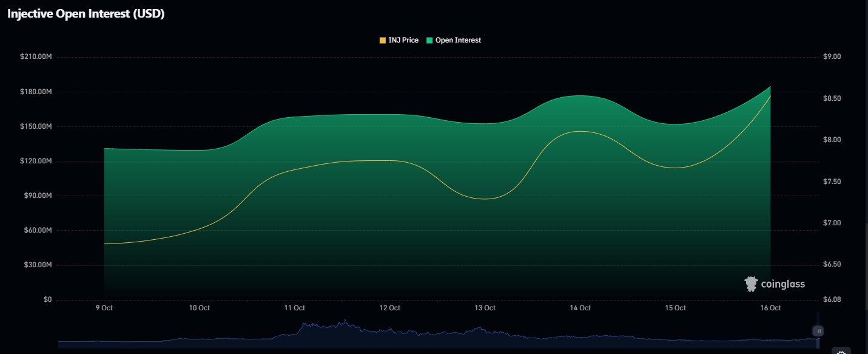
Task: Grab the range slider pause-style handle
Action: click(819, 331)
